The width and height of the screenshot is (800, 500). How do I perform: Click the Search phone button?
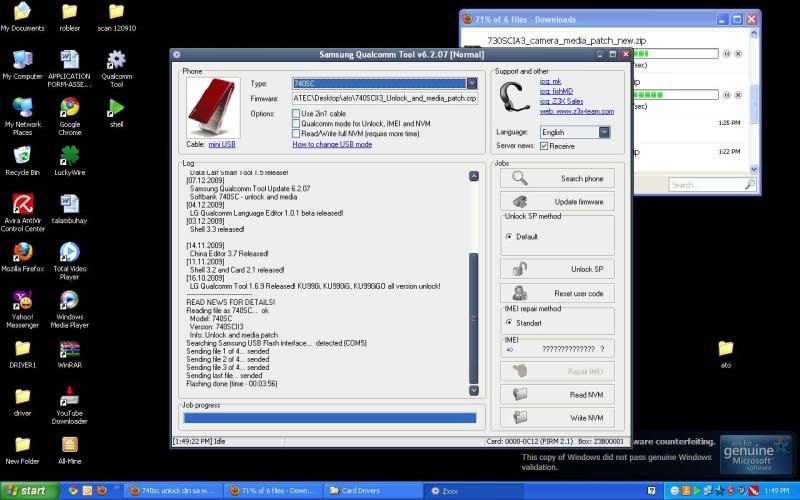(x=557, y=179)
